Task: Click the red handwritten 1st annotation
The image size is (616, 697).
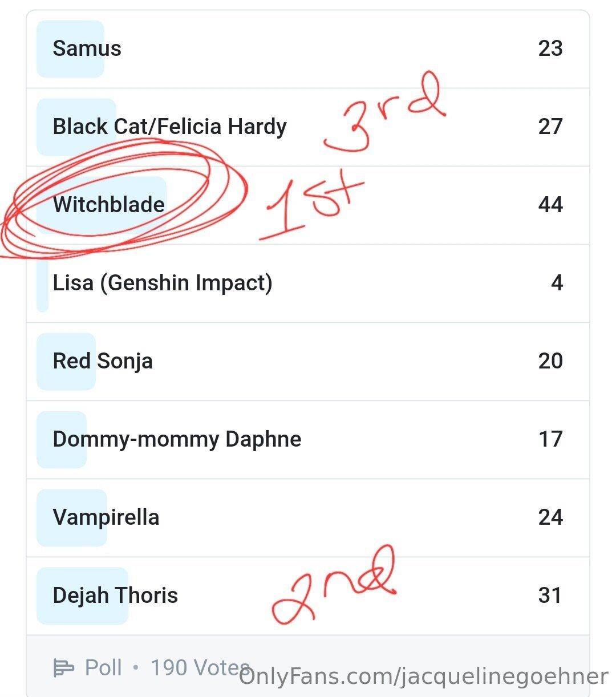Action: coord(311,206)
